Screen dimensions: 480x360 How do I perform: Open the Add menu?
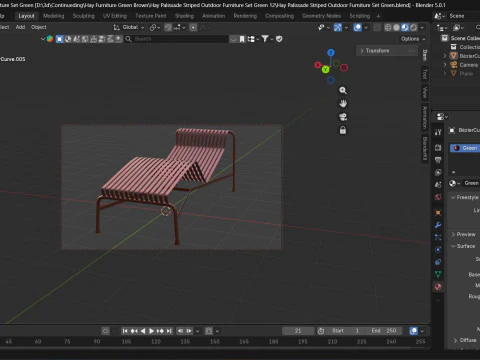[x=20, y=27]
